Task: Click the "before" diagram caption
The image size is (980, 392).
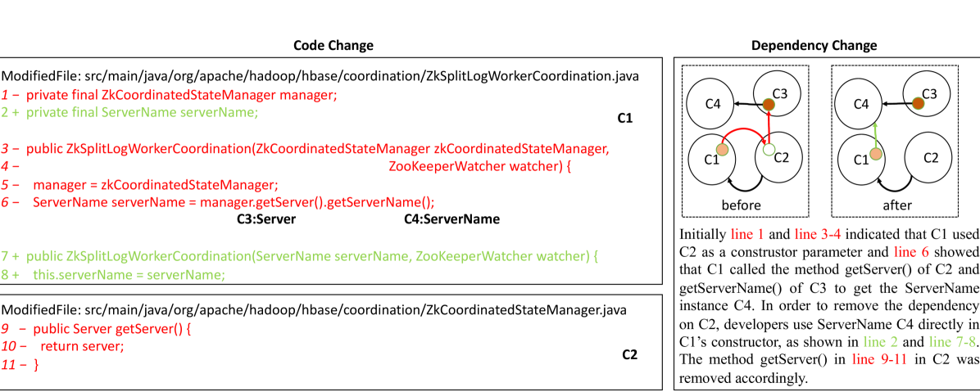Action: 741,205
